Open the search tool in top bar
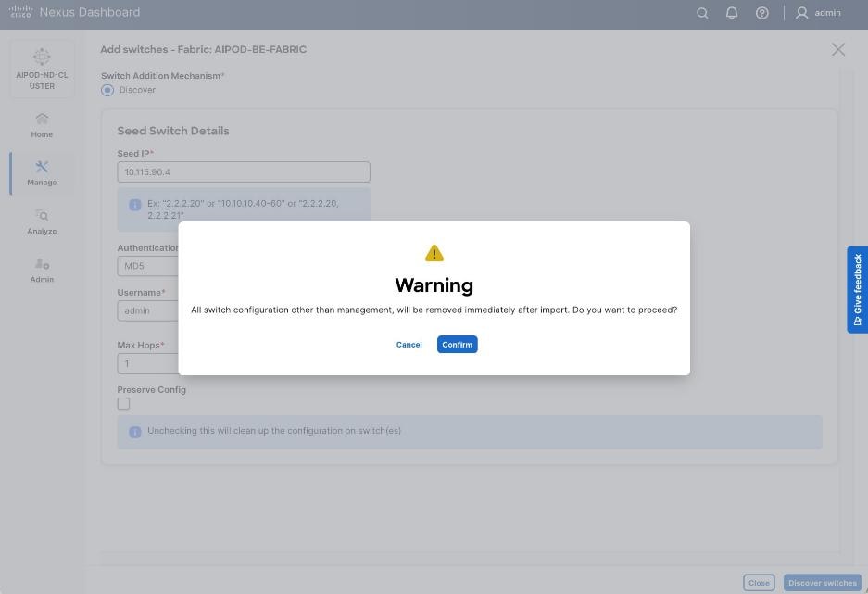Image resolution: width=868 pixels, height=594 pixels. click(x=702, y=12)
